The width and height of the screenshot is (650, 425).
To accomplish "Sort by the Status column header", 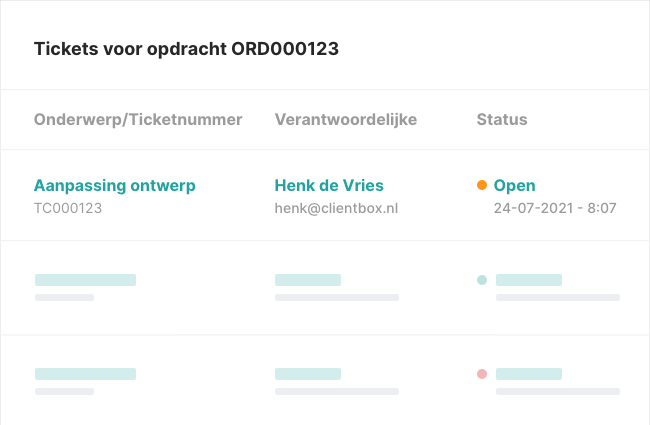I will (502, 120).
